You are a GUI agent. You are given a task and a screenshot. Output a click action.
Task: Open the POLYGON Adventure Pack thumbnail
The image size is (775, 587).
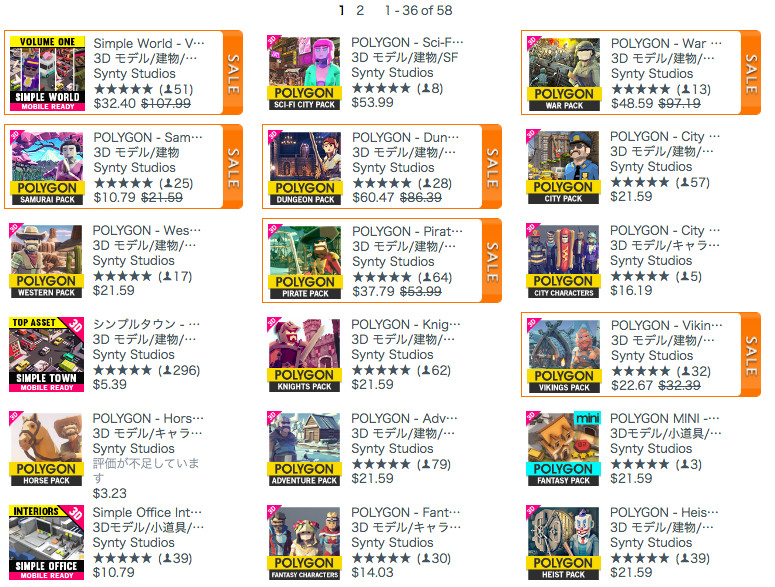304,449
